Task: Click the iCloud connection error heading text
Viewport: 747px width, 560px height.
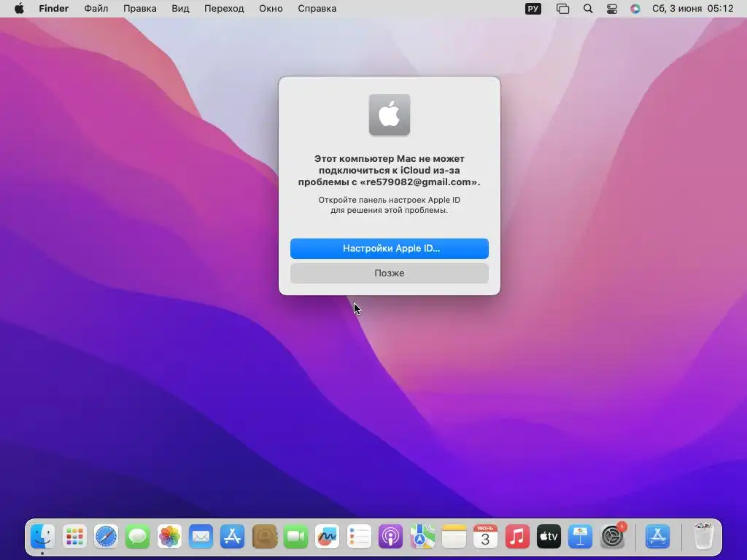Action: point(390,170)
